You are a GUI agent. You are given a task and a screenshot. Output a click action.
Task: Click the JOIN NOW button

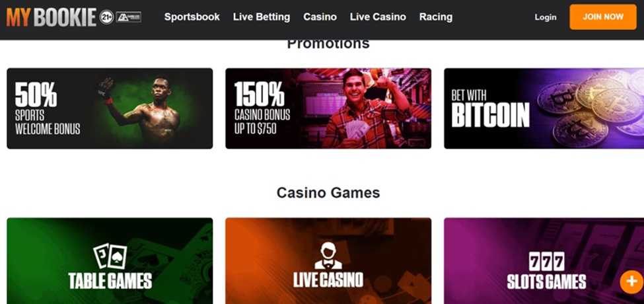click(603, 17)
